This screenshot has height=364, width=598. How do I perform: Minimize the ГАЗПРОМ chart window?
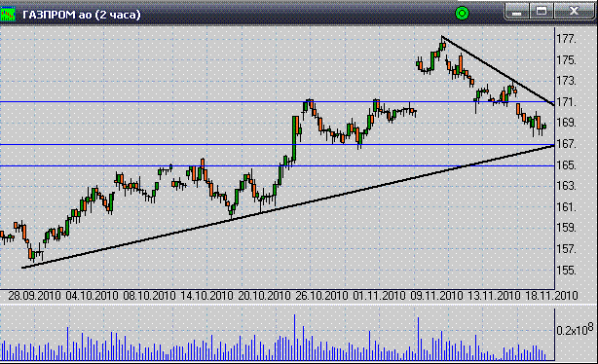click(517, 12)
